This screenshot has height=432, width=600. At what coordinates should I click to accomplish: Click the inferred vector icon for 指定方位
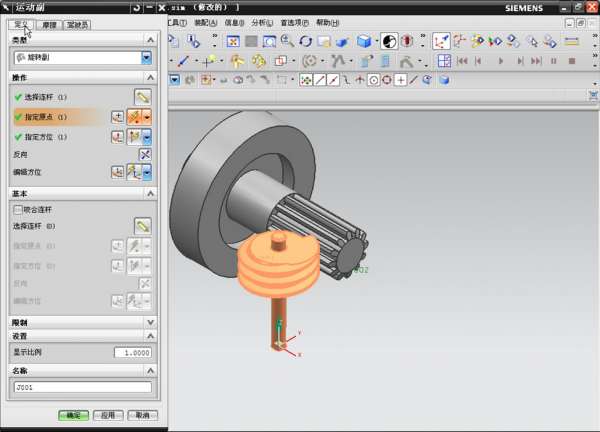coord(134,137)
